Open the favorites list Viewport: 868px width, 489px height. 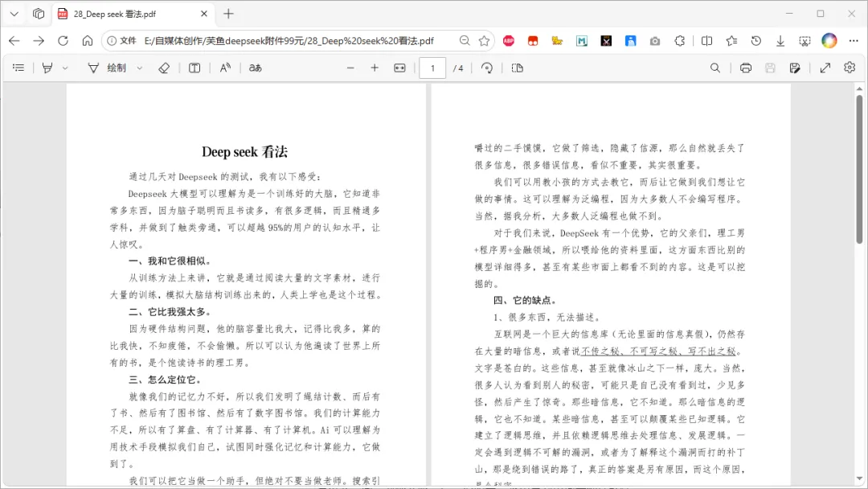[x=731, y=40]
